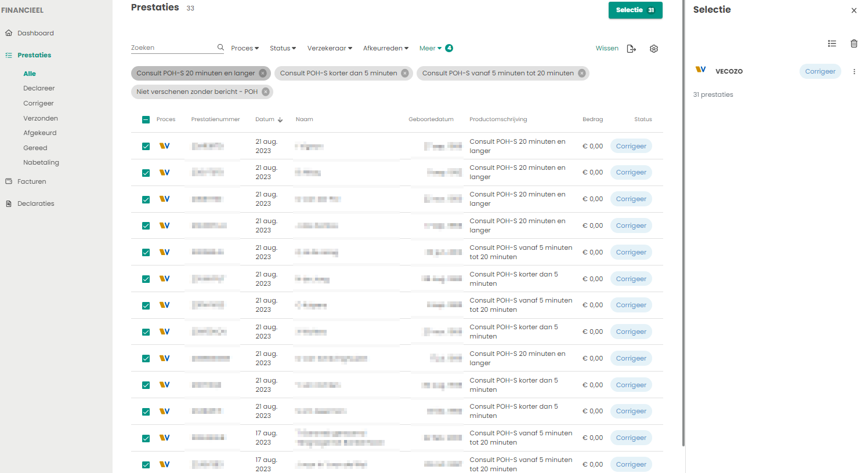Click the search magnifier icon
The image size is (868, 473).
coord(220,48)
